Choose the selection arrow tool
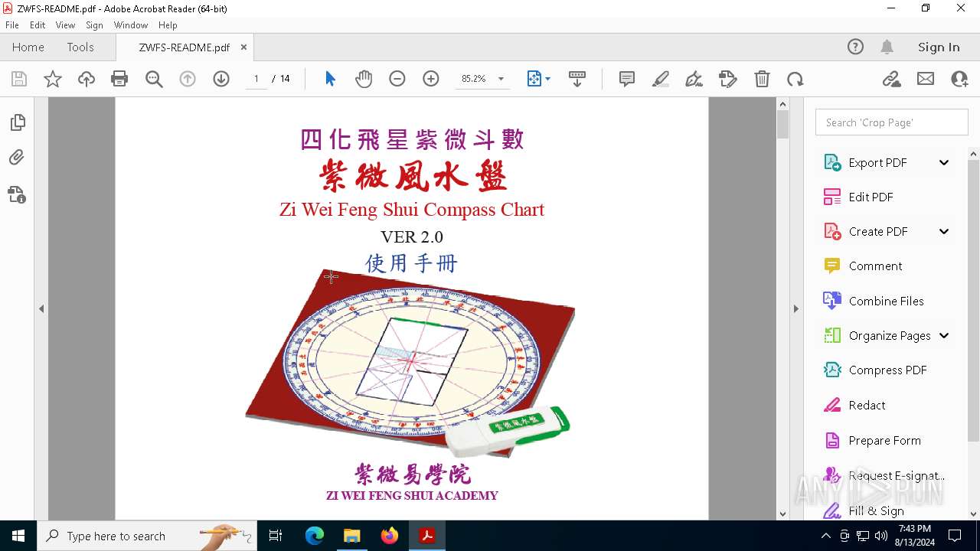Screen dimensions: 980x551 coord(330,79)
